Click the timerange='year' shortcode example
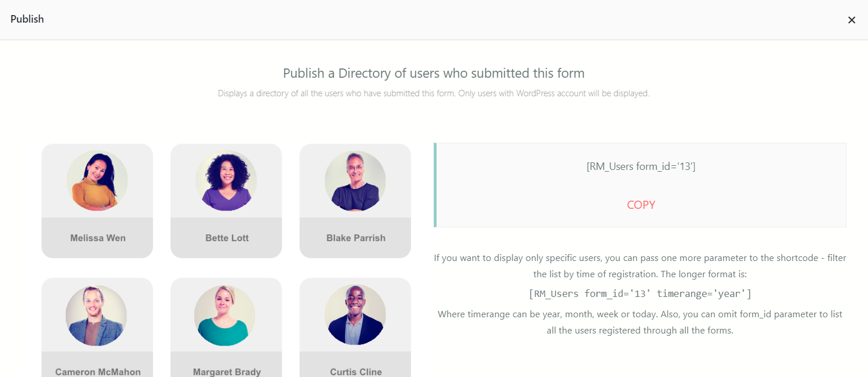 [x=640, y=293]
